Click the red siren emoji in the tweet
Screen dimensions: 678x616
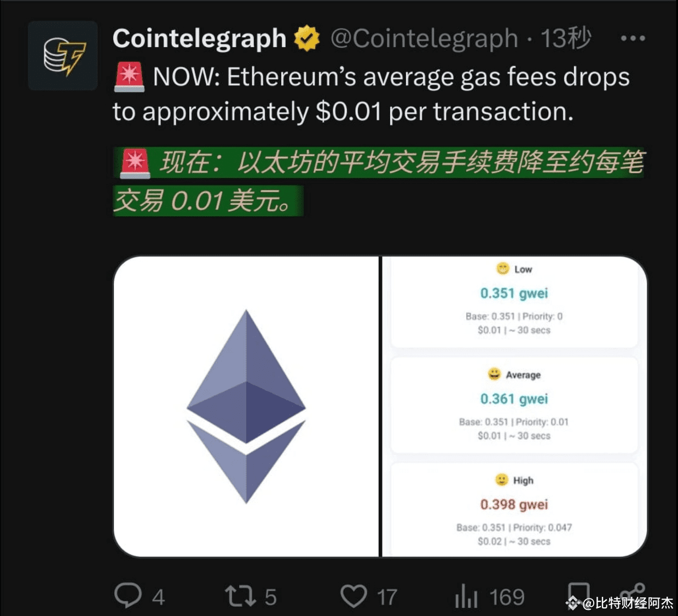coord(129,77)
